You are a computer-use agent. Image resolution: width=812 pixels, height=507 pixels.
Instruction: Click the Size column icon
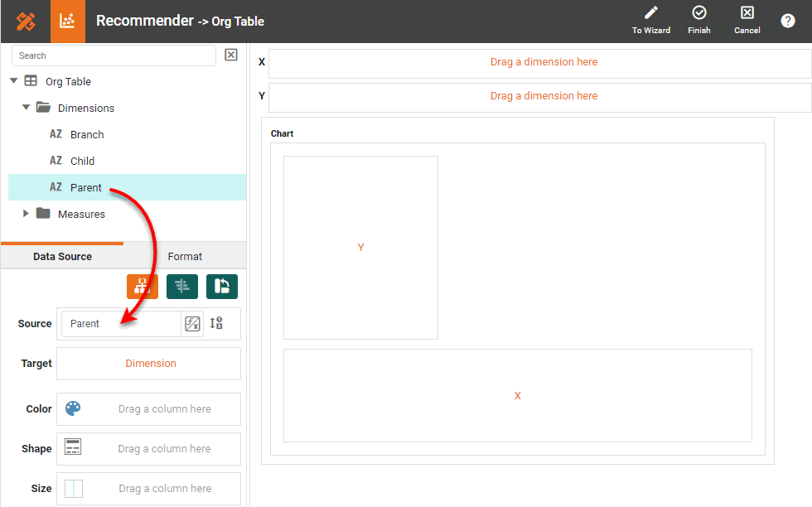(73, 489)
